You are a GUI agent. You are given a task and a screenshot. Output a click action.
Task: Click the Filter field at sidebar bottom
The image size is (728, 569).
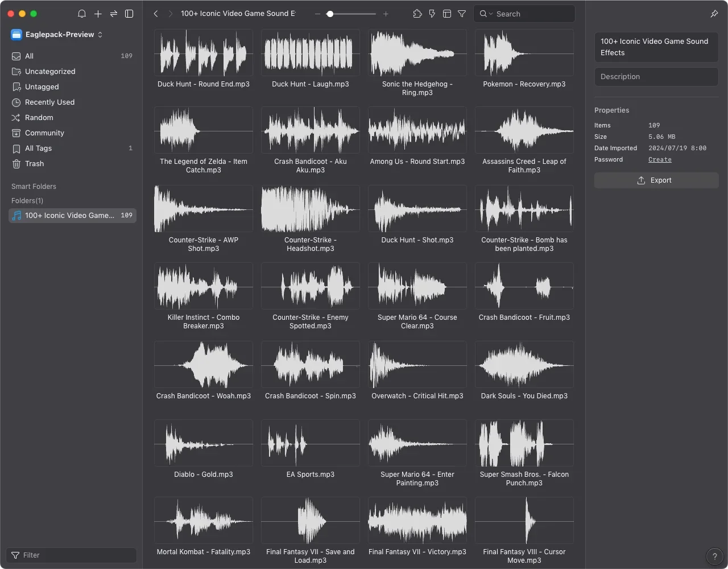click(x=72, y=555)
